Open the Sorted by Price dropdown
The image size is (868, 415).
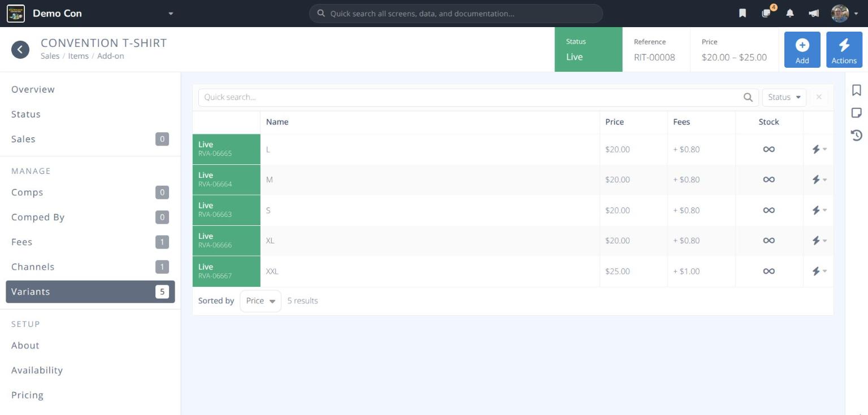tap(261, 301)
